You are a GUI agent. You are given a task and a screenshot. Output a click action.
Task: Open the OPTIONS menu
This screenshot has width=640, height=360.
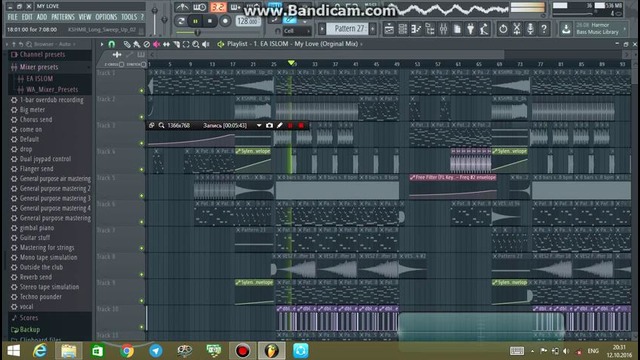(x=106, y=17)
